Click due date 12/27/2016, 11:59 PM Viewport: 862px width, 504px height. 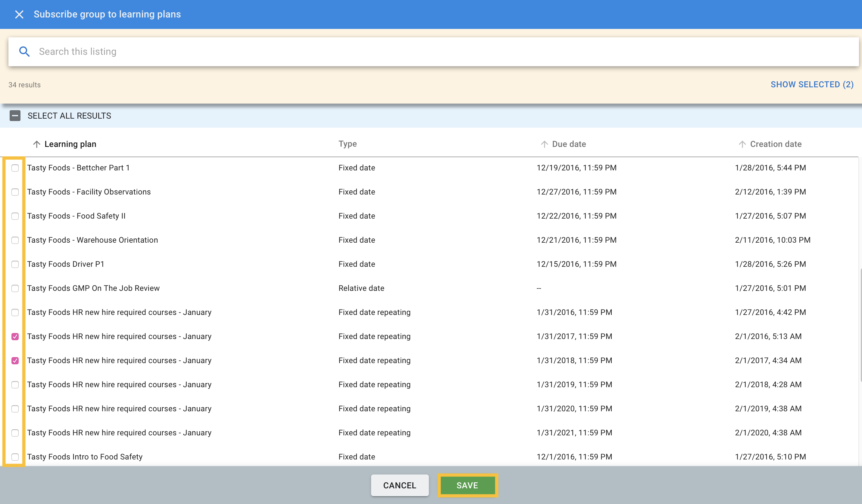(x=576, y=192)
